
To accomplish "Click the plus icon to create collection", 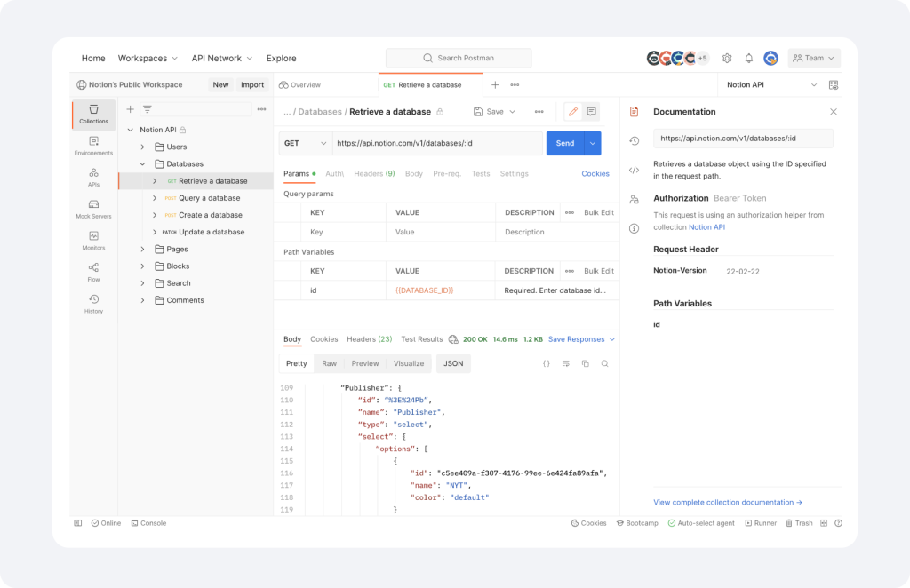I will 130,109.
